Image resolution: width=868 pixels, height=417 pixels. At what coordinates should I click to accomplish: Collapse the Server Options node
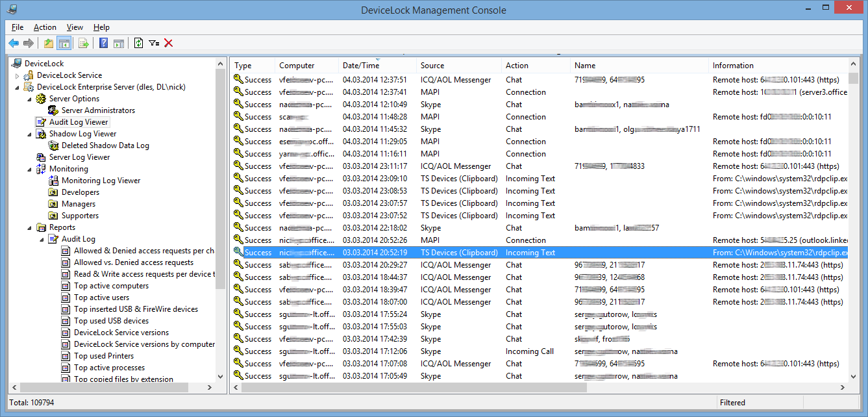(30, 99)
